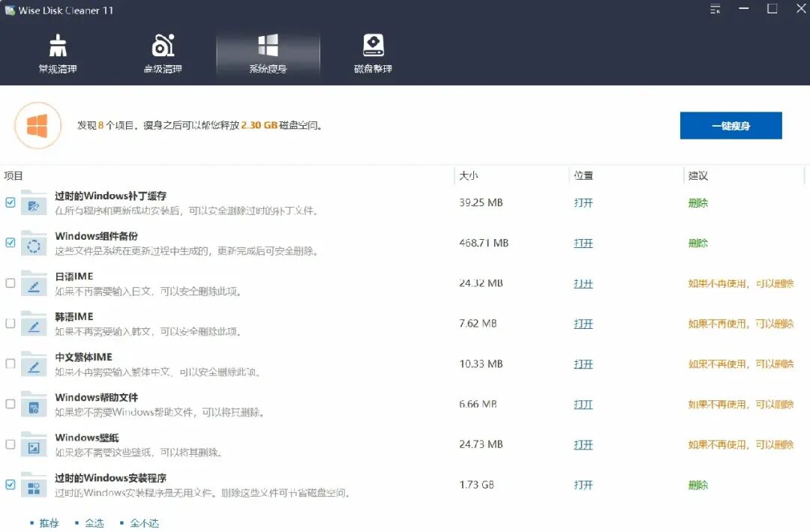Open location of Windows组件备份 via 打开
This screenshot has width=810, height=532.
pos(583,243)
